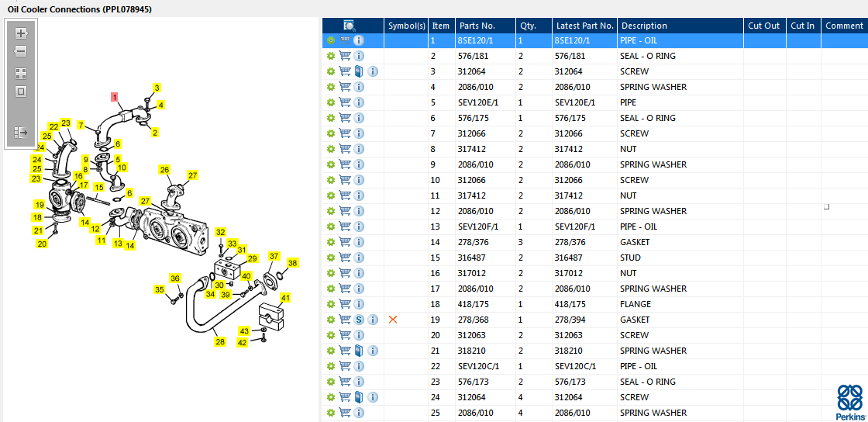868x422 pixels.
Task: Click part number 418/175 in Parts No. column
Action: point(473,304)
